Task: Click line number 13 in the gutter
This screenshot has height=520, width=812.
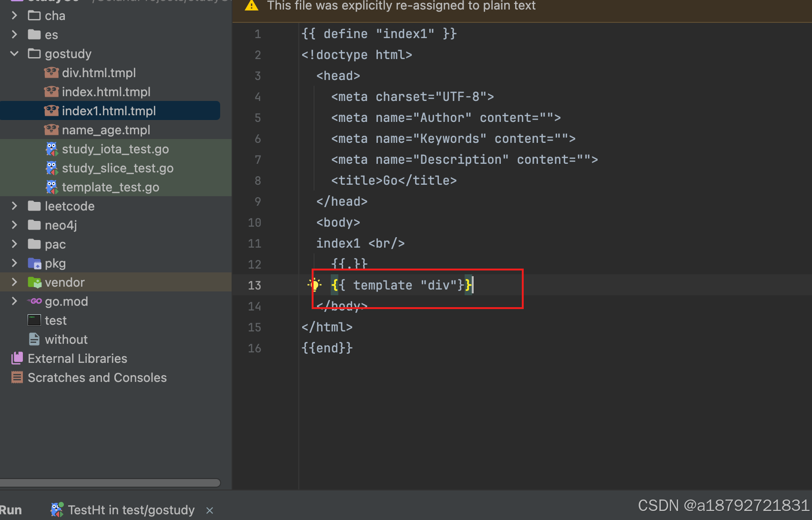Action: pos(254,285)
